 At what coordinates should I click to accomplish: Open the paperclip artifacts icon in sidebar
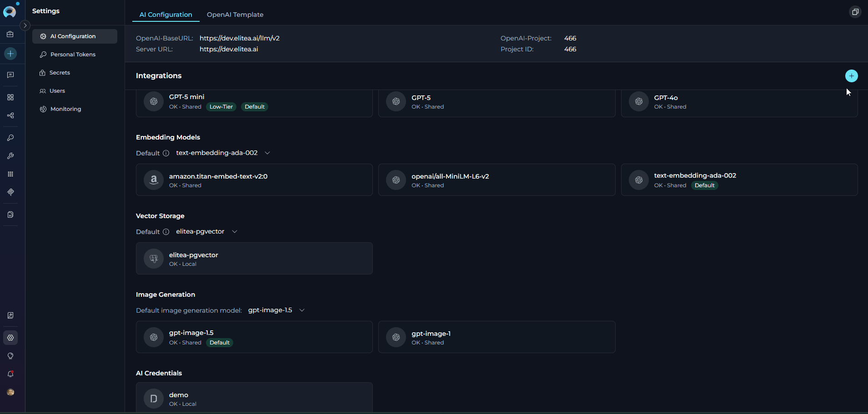point(10,192)
